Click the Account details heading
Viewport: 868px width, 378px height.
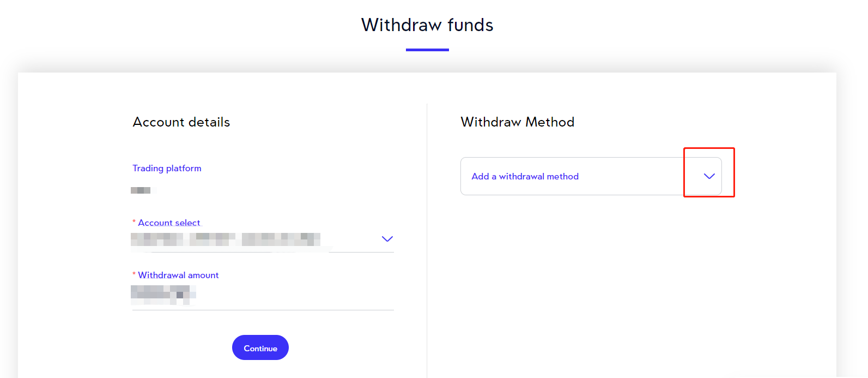pos(181,122)
